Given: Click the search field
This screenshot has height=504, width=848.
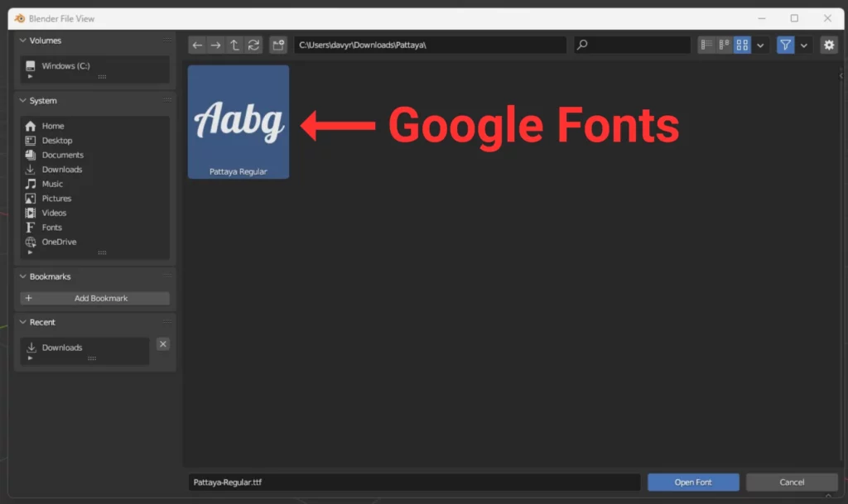Looking at the screenshot, I should (x=632, y=45).
